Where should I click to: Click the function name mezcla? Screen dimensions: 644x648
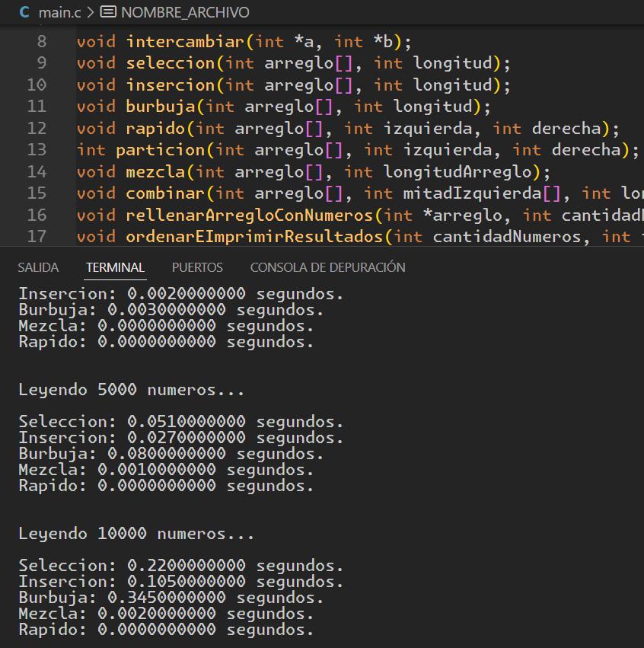(x=155, y=171)
